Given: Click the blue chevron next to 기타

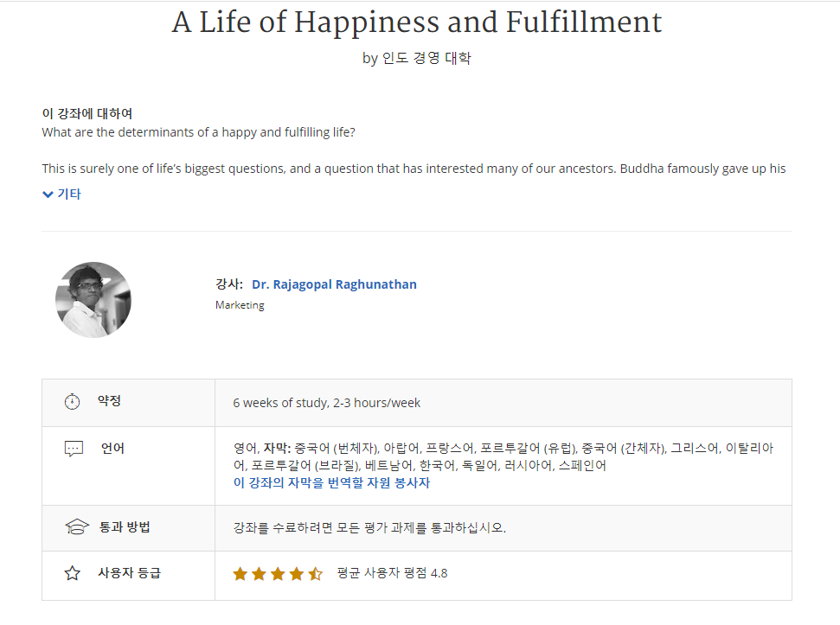Looking at the screenshot, I should [48, 195].
